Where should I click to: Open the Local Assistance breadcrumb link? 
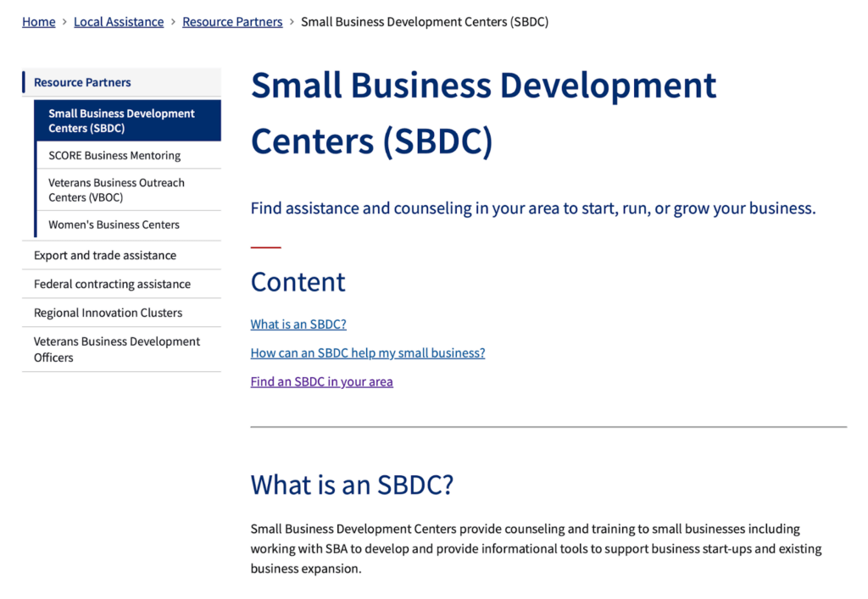(x=119, y=22)
